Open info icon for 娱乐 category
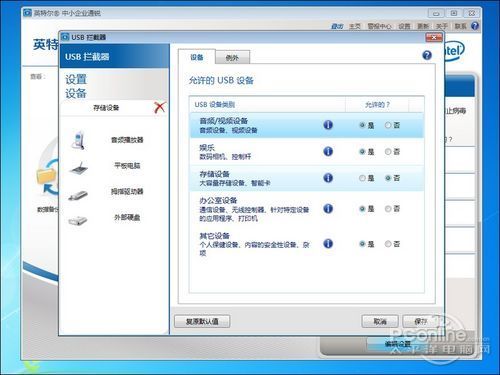Viewport: 500px width, 375px height. coord(328,151)
